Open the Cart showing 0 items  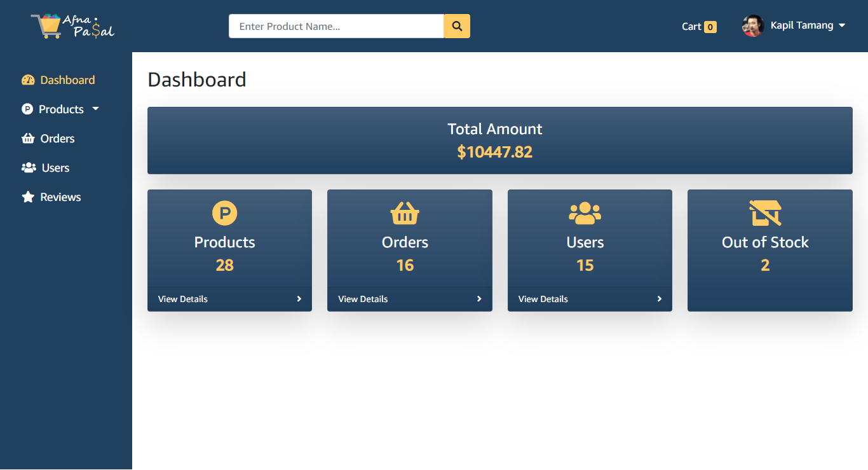(698, 27)
